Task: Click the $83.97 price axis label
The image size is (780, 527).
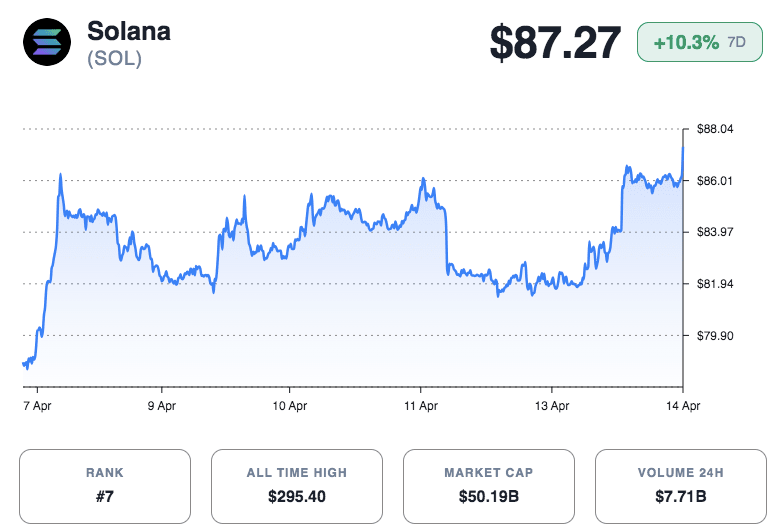Action: (715, 232)
